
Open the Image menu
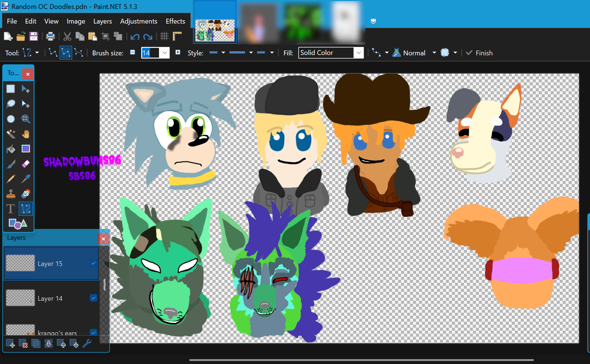pyautogui.click(x=76, y=21)
